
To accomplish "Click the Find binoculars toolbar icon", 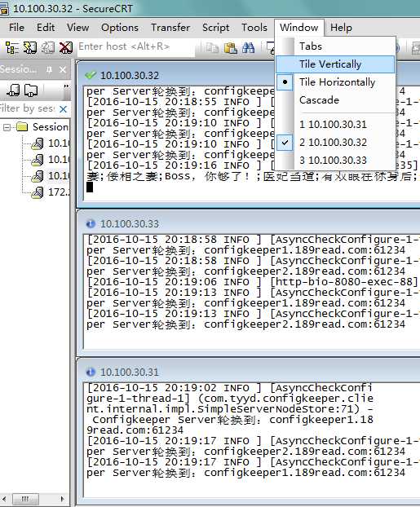I will (248, 48).
